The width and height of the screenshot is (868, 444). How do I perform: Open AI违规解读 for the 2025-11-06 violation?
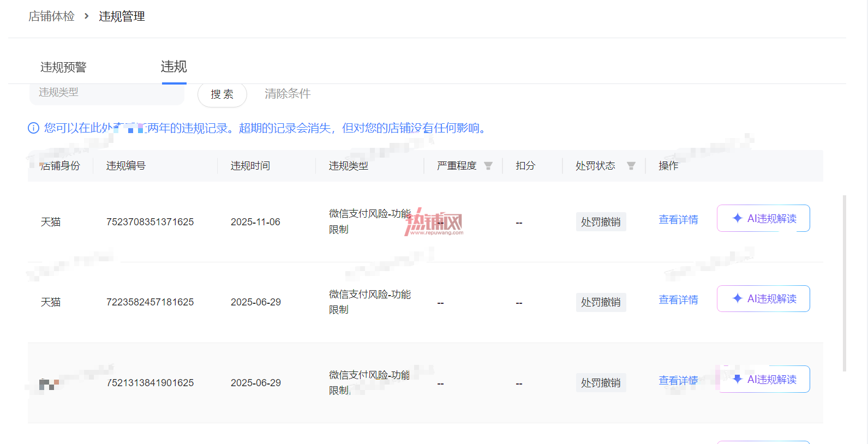click(763, 218)
